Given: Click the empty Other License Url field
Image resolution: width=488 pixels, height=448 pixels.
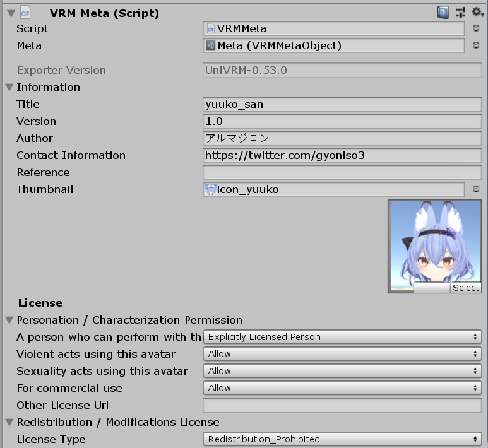Looking at the screenshot, I should tap(342, 405).
